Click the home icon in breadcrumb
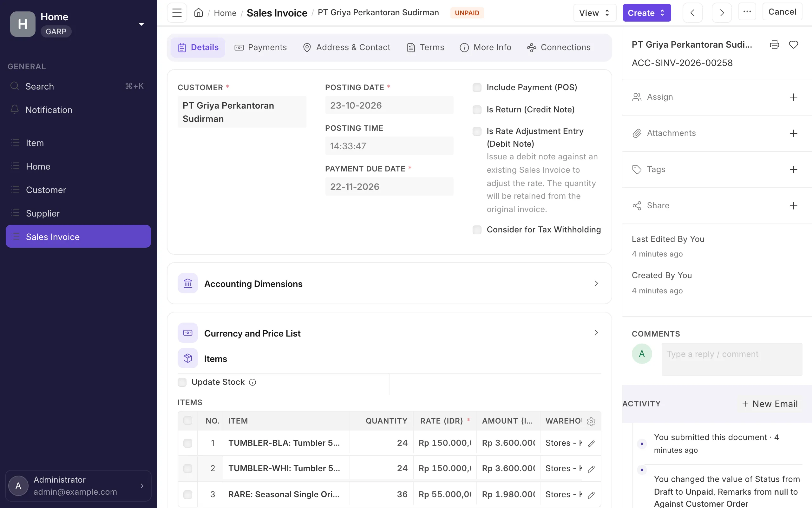 (198, 13)
